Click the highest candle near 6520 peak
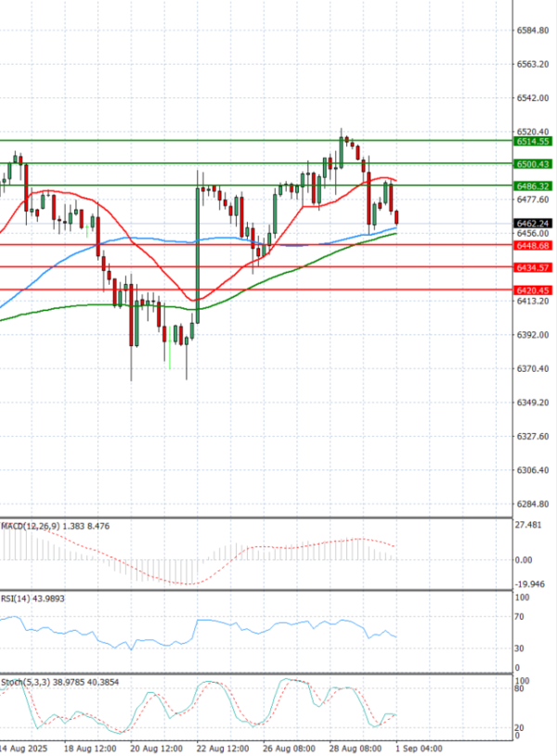The image size is (557, 756). tap(342, 152)
